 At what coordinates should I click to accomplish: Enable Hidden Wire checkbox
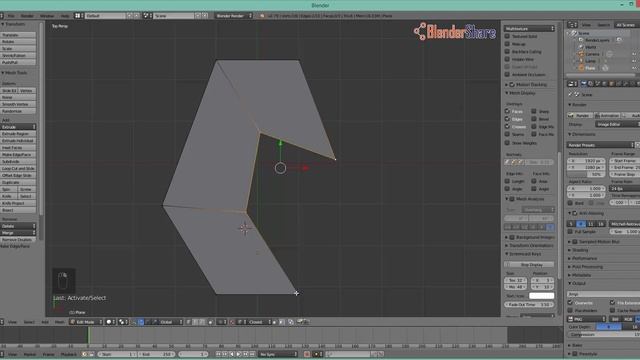click(x=507, y=59)
